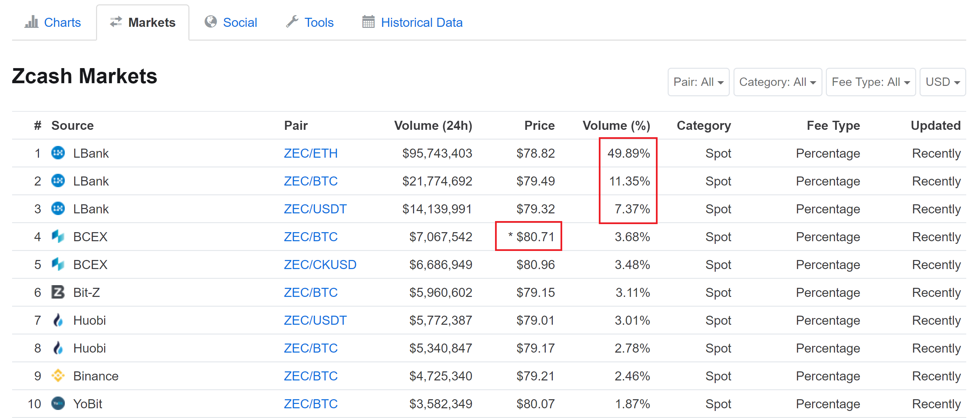The image size is (980, 418).
Task: Open the Historical Data tab
Action: [421, 22]
